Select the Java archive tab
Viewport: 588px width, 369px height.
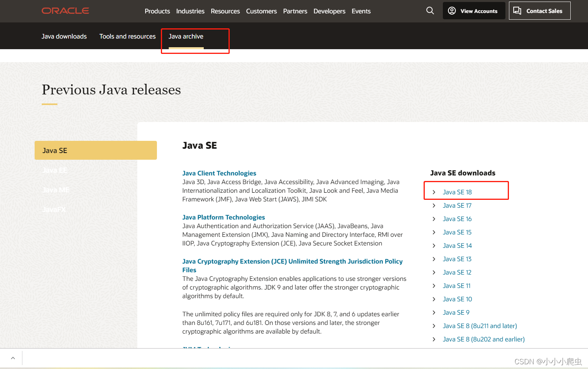tap(186, 36)
